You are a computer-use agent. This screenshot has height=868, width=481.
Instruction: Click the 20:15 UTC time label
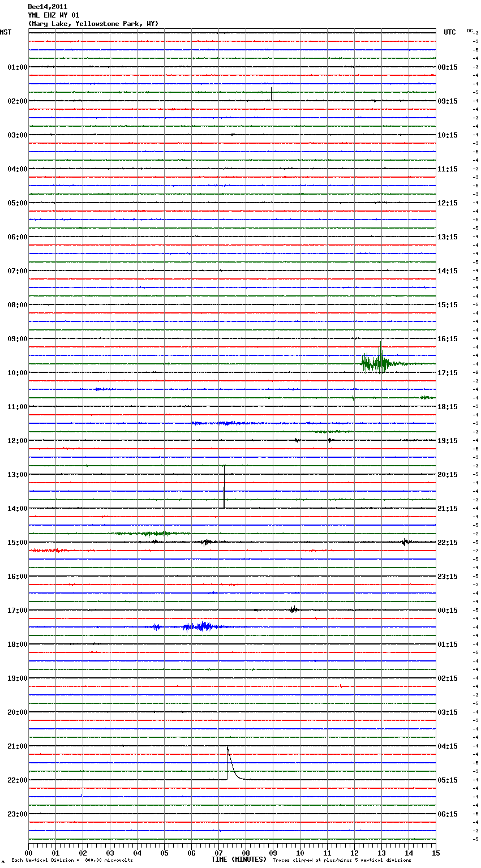click(448, 475)
